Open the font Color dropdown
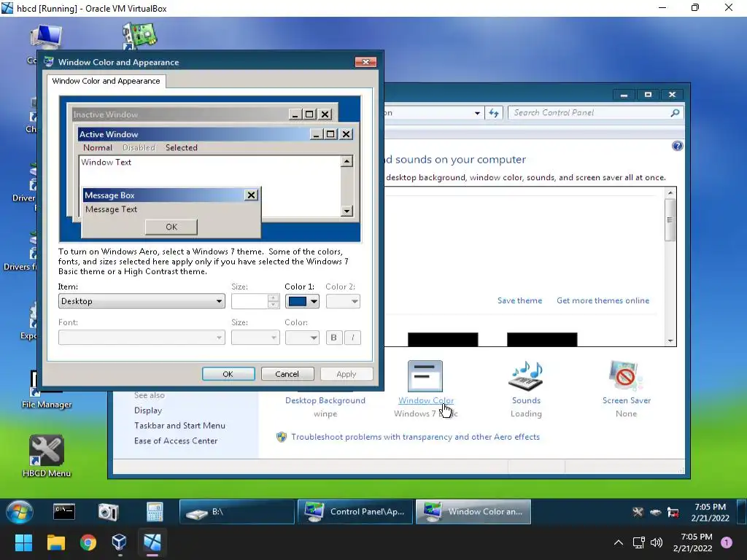Viewport: 747px width, 560px height. tap(302, 338)
